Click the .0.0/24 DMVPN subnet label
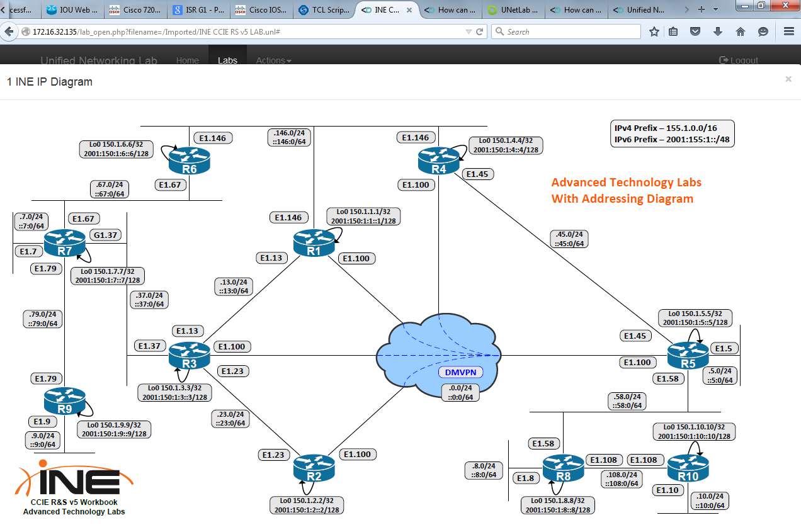801x532 pixels. point(460,392)
